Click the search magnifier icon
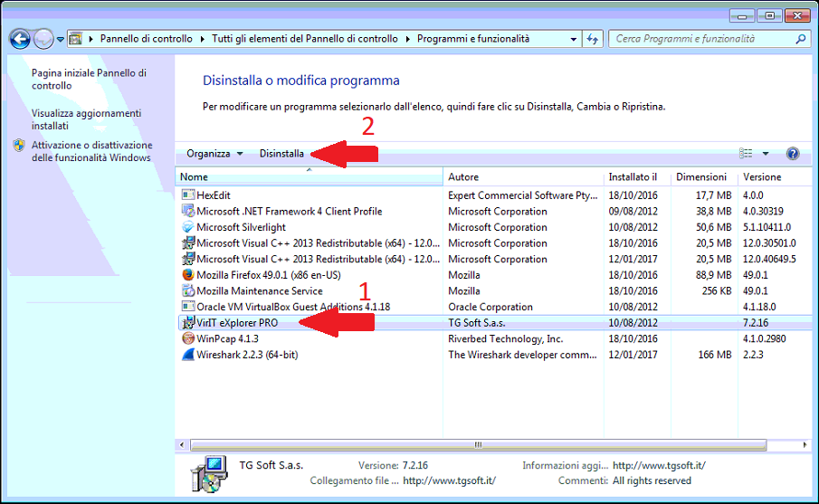 click(x=801, y=39)
